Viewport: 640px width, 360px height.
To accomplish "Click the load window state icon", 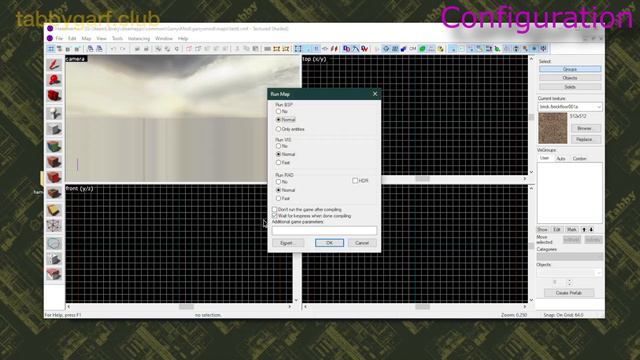I will click(x=90, y=49).
